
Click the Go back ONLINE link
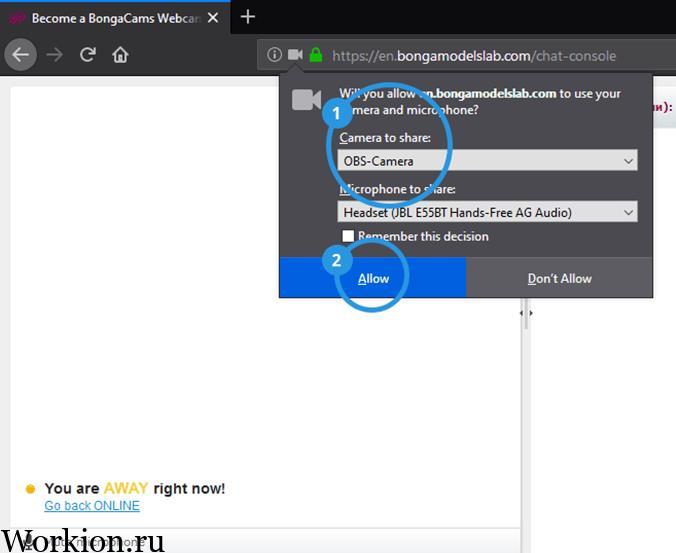pyautogui.click(x=92, y=505)
